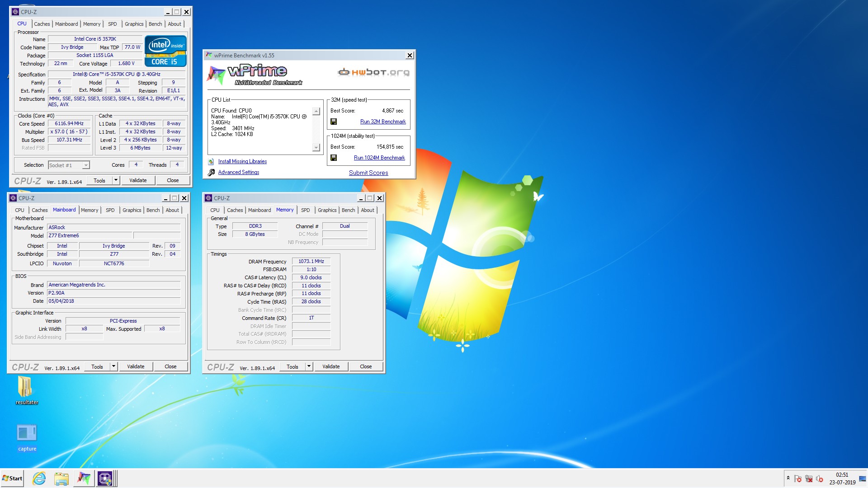Click Close button in top CPU-Z window
Image resolution: width=868 pixels, height=488 pixels.
173,180
